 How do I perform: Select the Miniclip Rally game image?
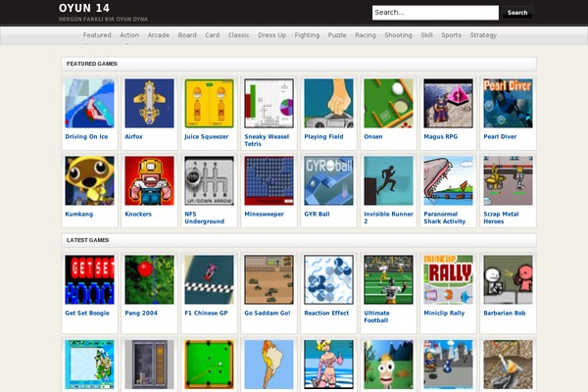448,280
